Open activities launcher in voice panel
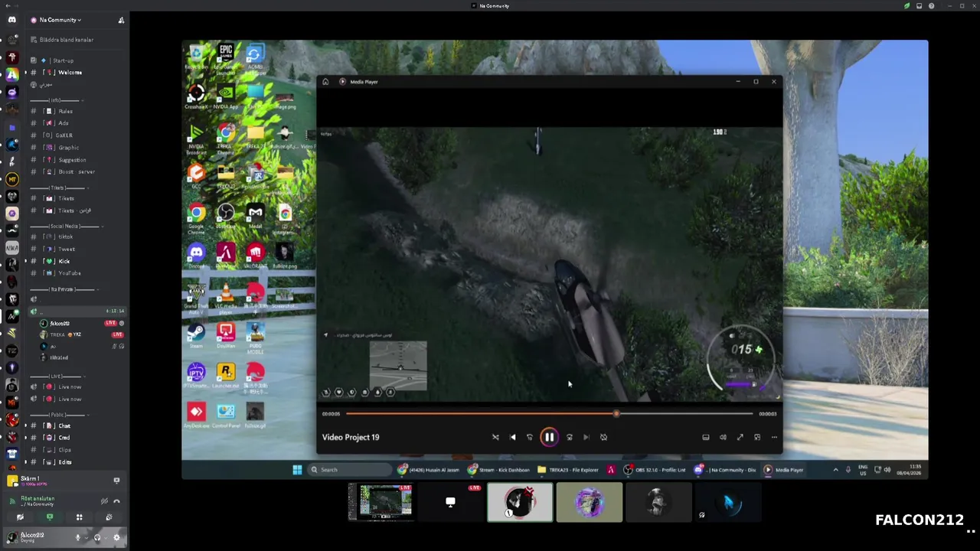Screen dimensions: 980x551 pyautogui.click(x=79, y=517)
